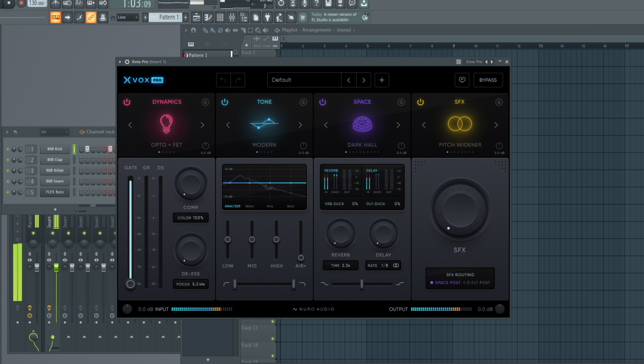
Task: Click the SFX ROUTING selector box
Action: click(x=460, y=279)
